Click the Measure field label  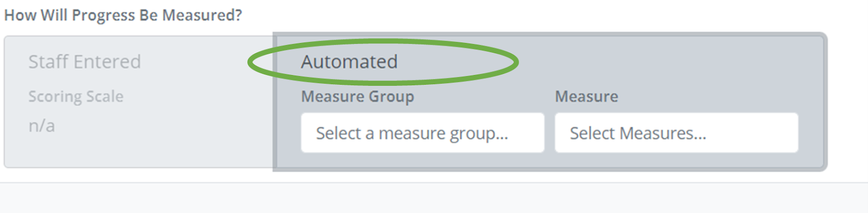(586, 97)
